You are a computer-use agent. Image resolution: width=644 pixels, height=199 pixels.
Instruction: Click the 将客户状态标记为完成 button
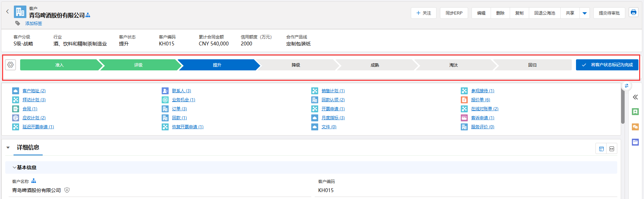tap(607, 65)
